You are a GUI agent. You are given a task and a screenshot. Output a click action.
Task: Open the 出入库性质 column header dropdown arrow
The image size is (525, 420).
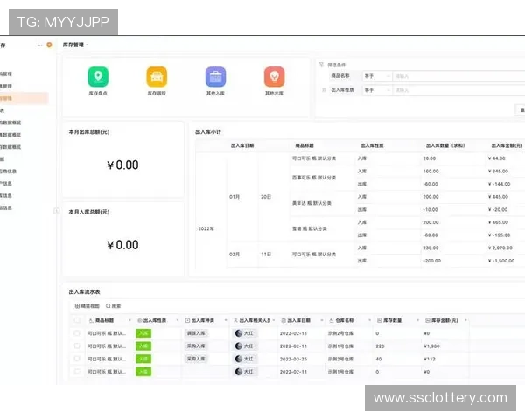[x=178, y=320]
